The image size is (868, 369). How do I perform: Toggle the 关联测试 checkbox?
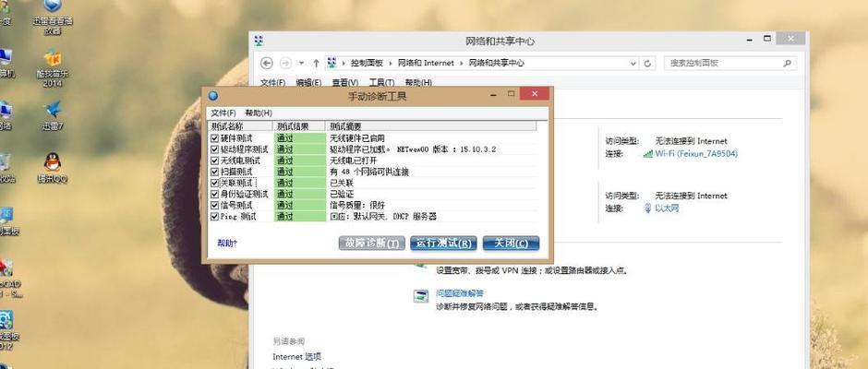(215, 183)
